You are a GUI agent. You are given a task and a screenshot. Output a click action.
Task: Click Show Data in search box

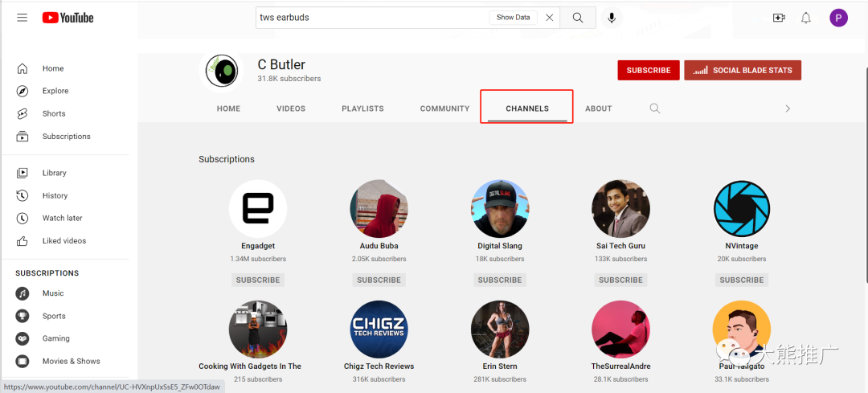[x=513, y=18]
